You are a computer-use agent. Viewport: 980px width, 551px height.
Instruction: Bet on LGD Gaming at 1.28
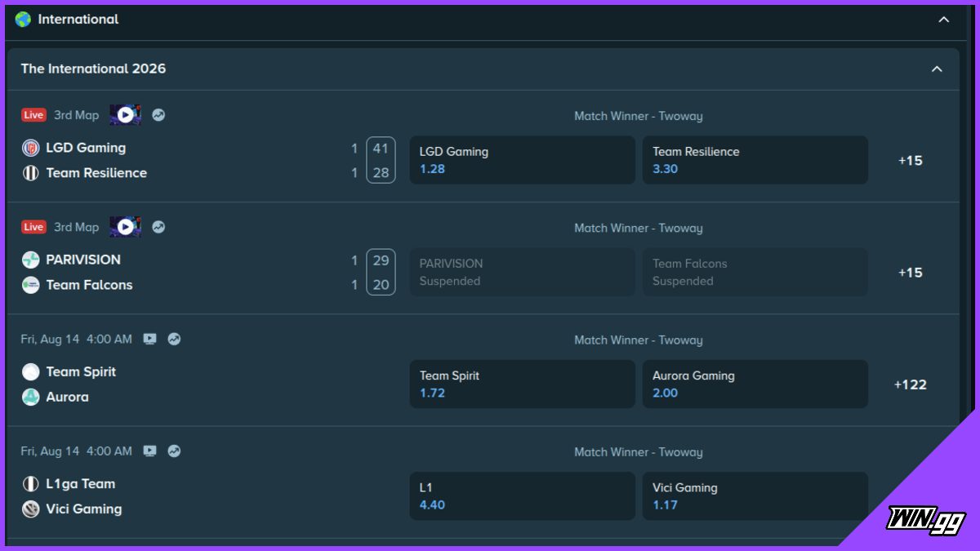pos(523,160)
